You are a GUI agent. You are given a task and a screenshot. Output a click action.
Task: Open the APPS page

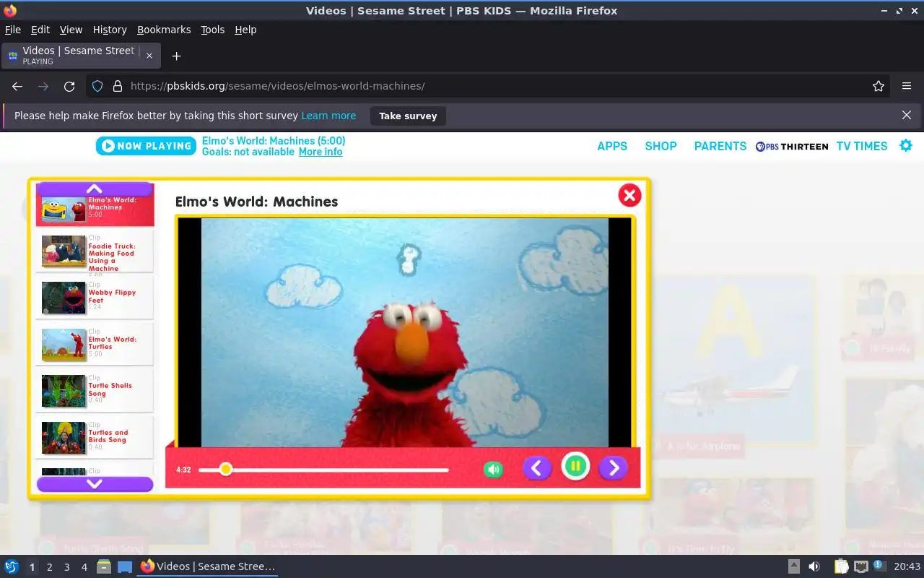pos(612,146)
